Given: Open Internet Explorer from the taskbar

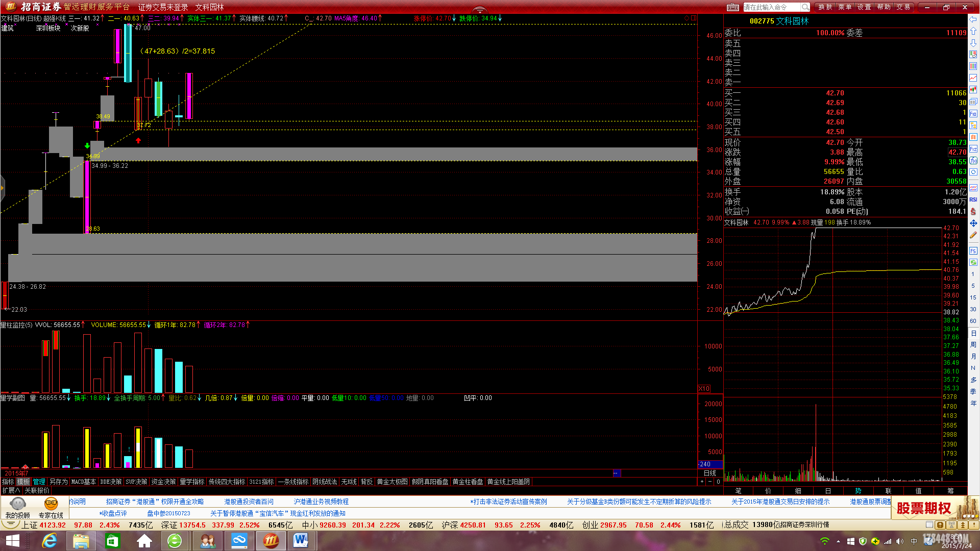Looking at the screenshot, I should [50, 541].
